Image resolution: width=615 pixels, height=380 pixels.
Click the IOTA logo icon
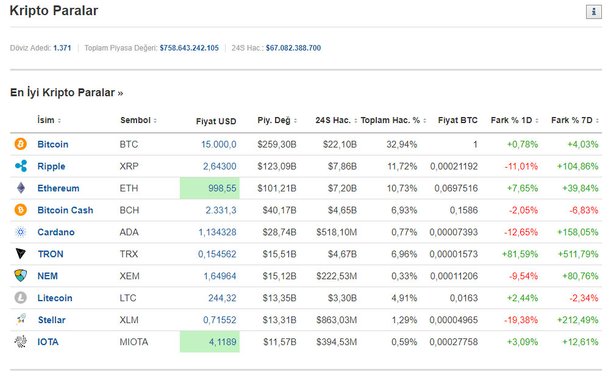click(x=21, y=342)
